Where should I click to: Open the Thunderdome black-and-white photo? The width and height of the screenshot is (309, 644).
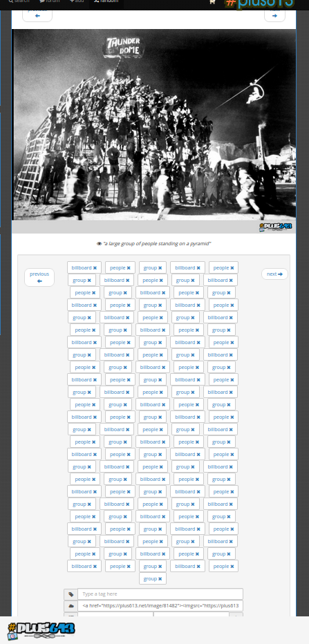[x=153, y=125]
